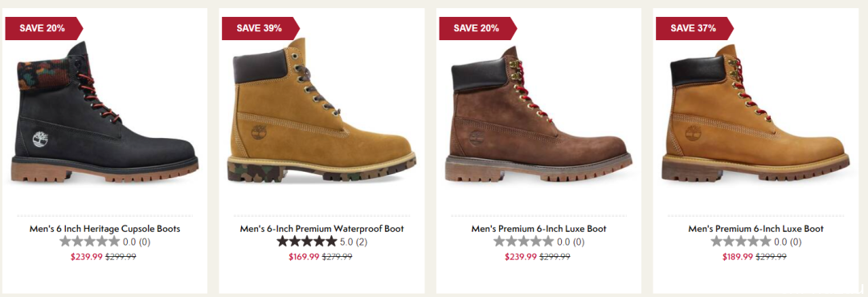
Task: Open the black Heritage Cupsole boot image
Action: point(104,112)
